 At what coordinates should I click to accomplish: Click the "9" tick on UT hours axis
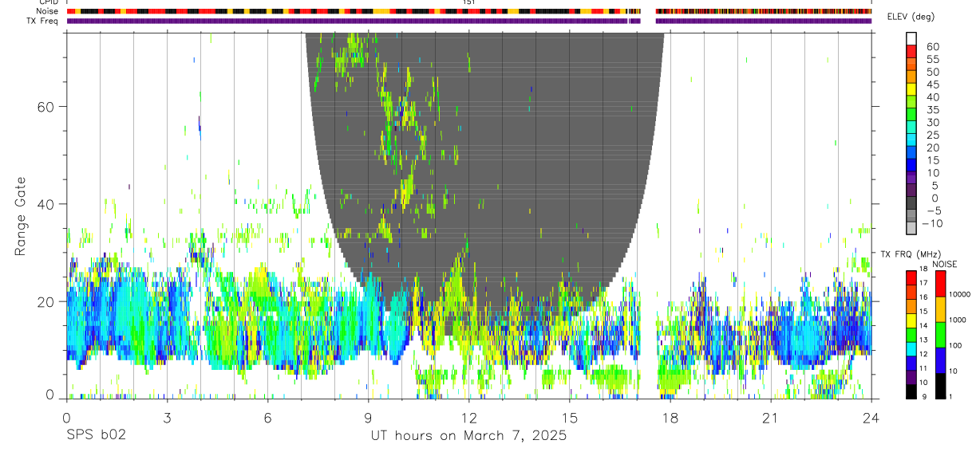[x=368, y=418]
